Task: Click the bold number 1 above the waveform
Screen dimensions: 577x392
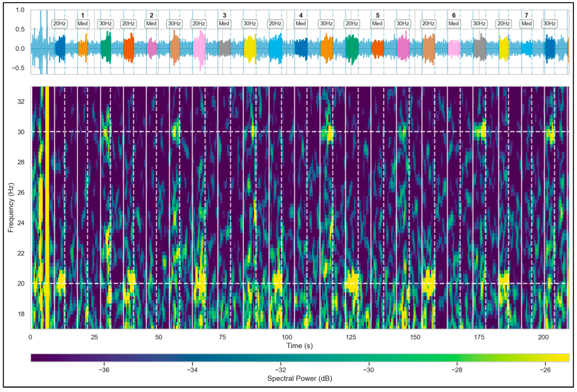Action: tap(83, 15)
